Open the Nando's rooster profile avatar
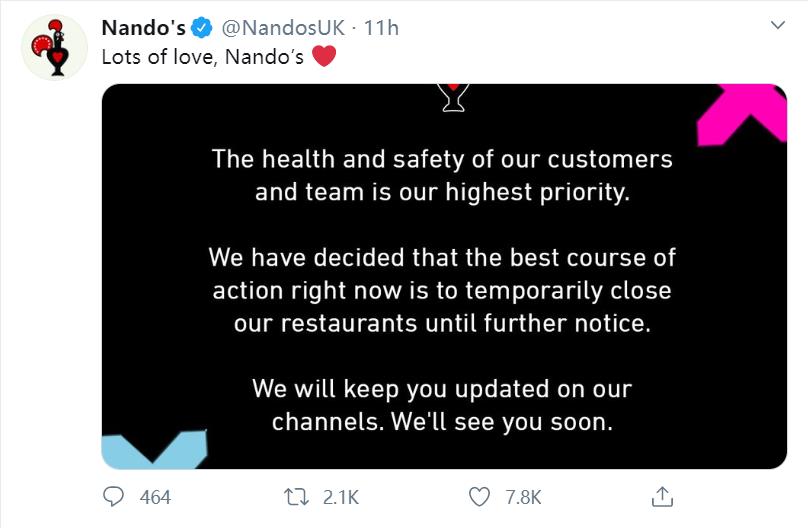 pos(54,47)
